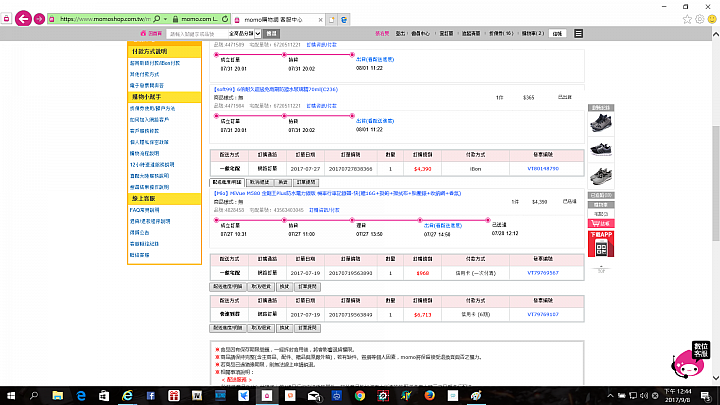Click the browser forward arrow button
This screenshot has width=720, height=405.
[39, 19]
